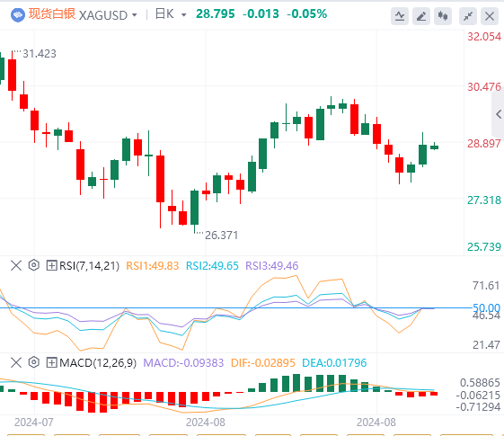Click the DEA:0.01796 value
Screen dimensions: 504x436
334,363
